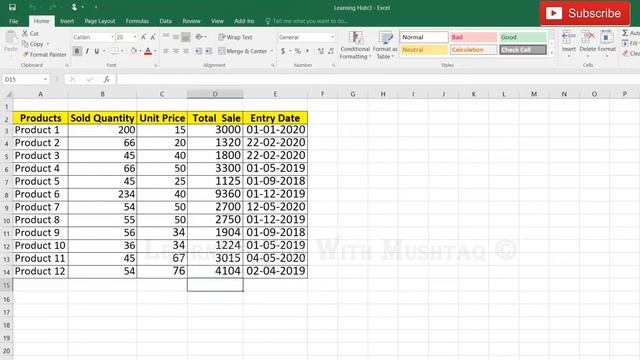640x360 pixels.
Task: Click the Name Box showing D15
Action: pos(25,79)
